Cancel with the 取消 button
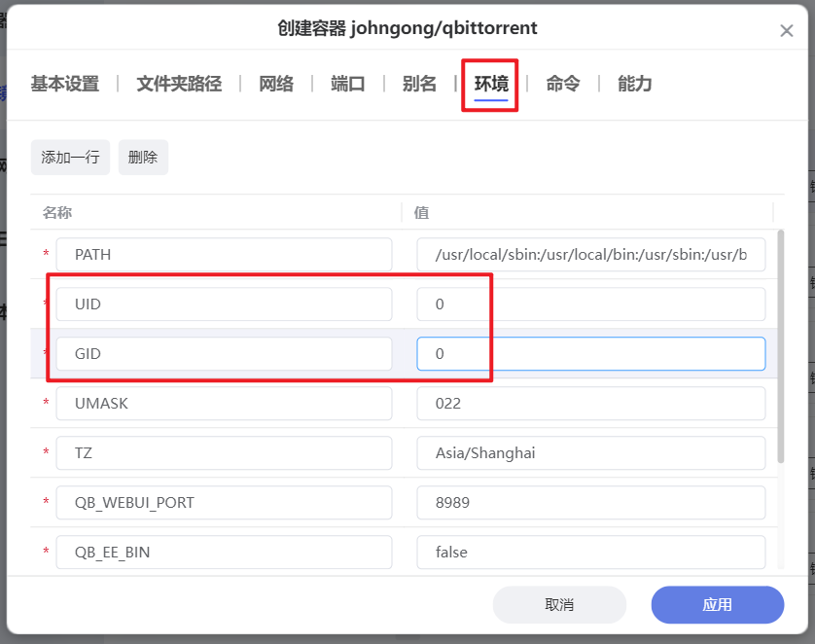The width and height of the screenshot is (815, 644). coord(559,604)
